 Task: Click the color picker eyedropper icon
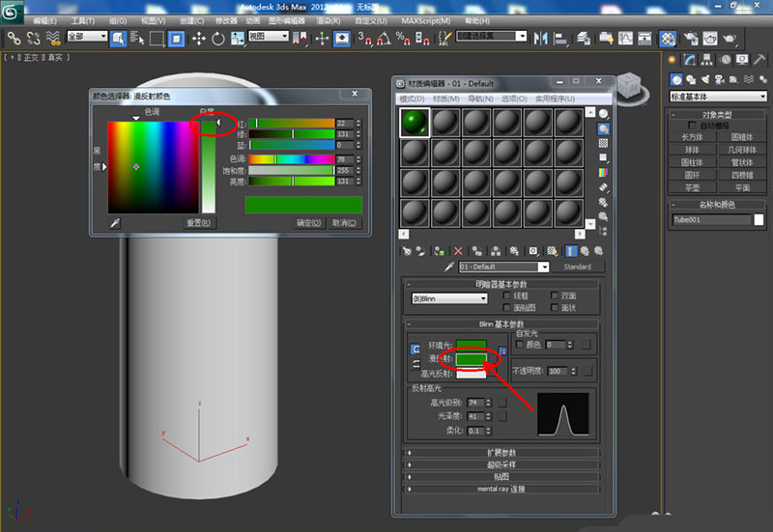coord(114,222)
